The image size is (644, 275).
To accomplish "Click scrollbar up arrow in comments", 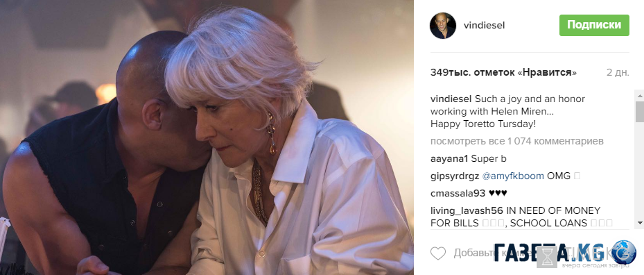I will [639, 96].
